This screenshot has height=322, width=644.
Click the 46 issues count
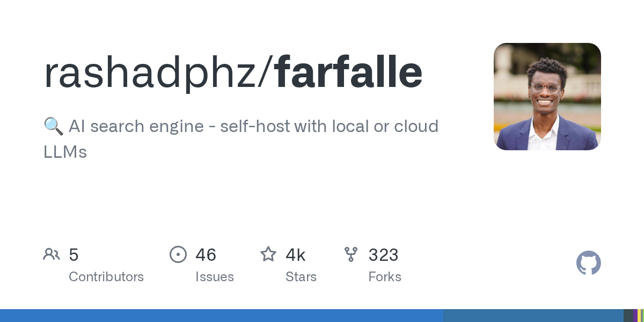coord(206,255)
